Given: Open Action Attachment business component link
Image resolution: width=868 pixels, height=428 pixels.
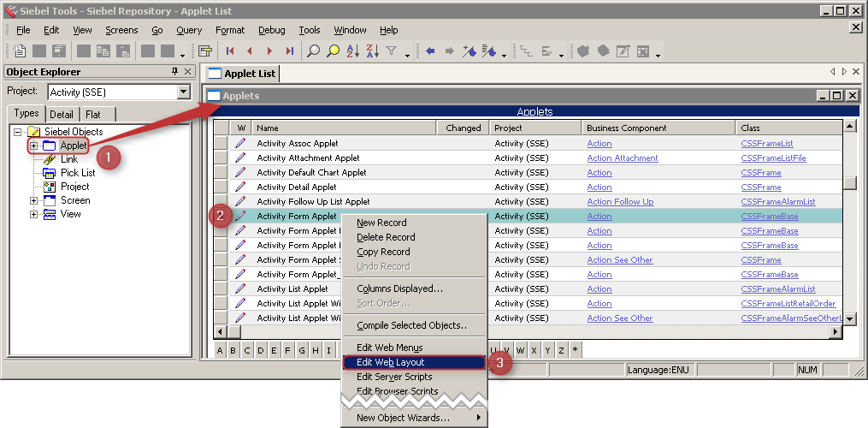Looking at the screenshot, I should 623,158.
